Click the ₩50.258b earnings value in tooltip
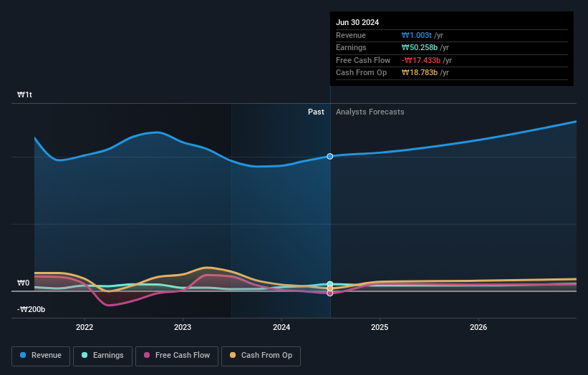Screen dimensions: 588x375 click(419, 47)
